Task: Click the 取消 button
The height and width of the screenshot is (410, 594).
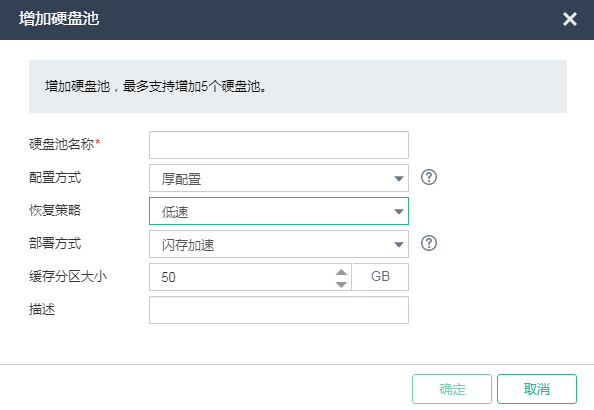Action: (x=537, y=389)
